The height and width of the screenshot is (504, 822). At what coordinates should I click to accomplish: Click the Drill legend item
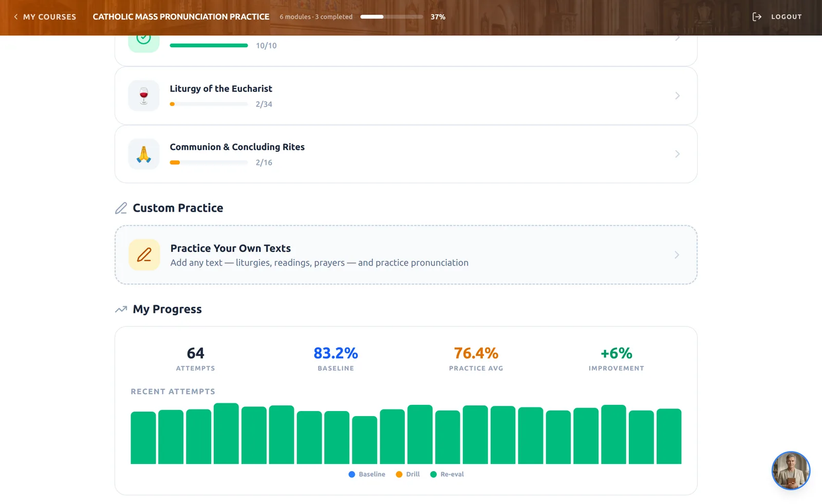click(x=408, y=474)
